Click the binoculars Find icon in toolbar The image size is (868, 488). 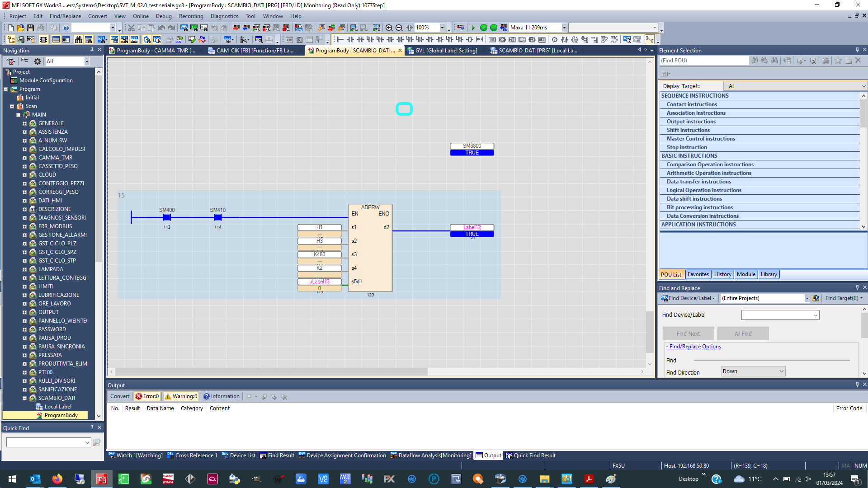click(x=79, y=40)
